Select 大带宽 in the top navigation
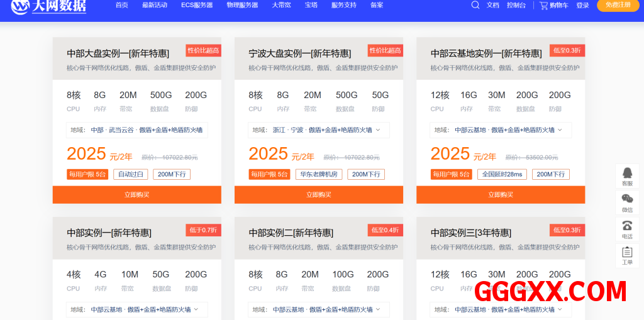The image size is (644, 320). click(281, 5)
